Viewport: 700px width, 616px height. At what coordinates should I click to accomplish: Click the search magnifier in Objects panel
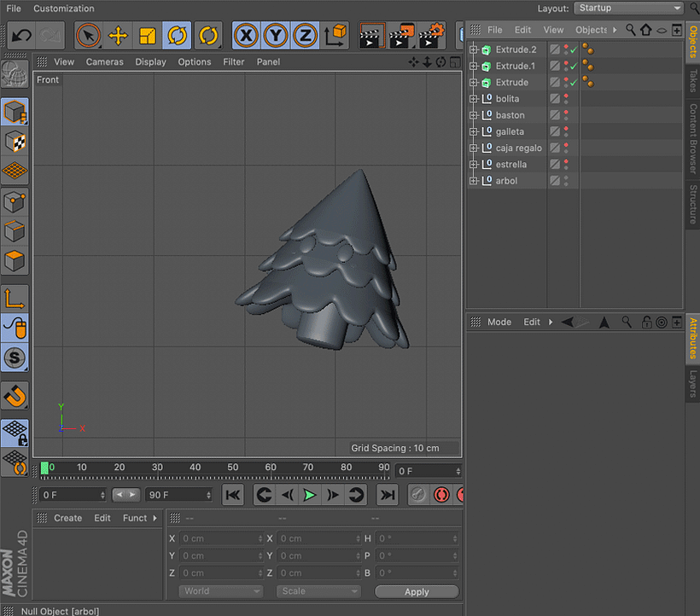point(631,30)
